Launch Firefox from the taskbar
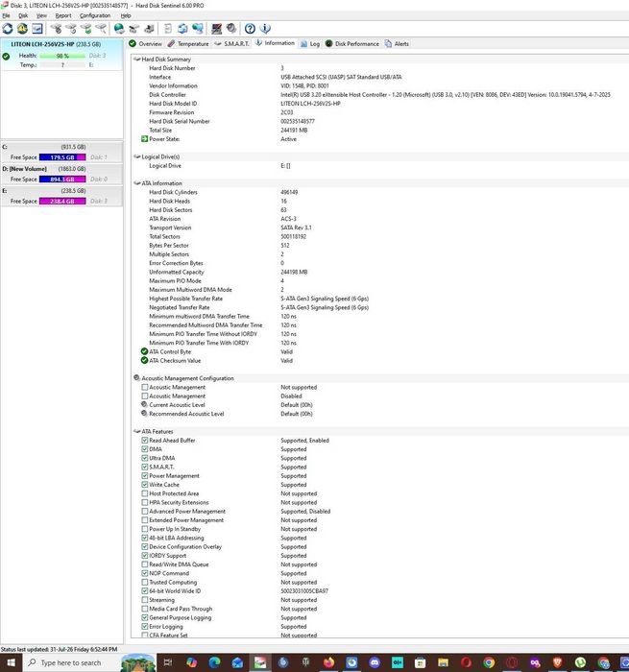Viewport: 629px width, 672px height. tap(328, 662)
